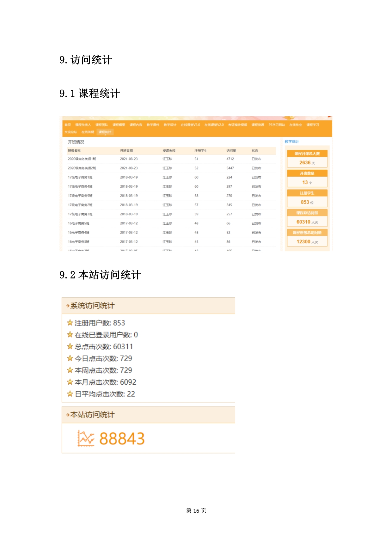Click the 课程总访问量 card showing 60310
The image size is (392, 554).
point(307,218)
